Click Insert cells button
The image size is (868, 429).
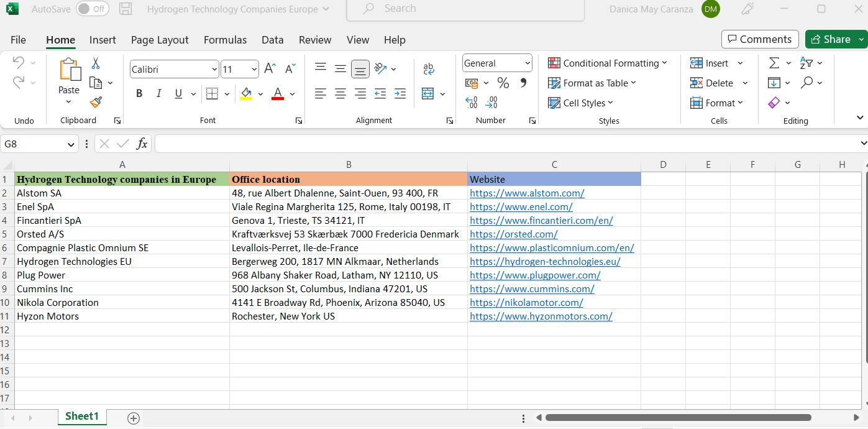pos(710,63)
